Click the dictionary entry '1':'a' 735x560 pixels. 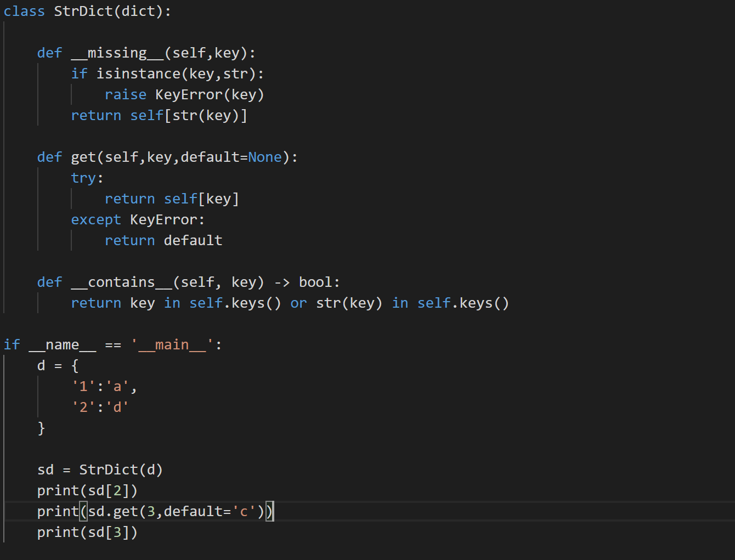pyautogui.click(x=100, y=387)
